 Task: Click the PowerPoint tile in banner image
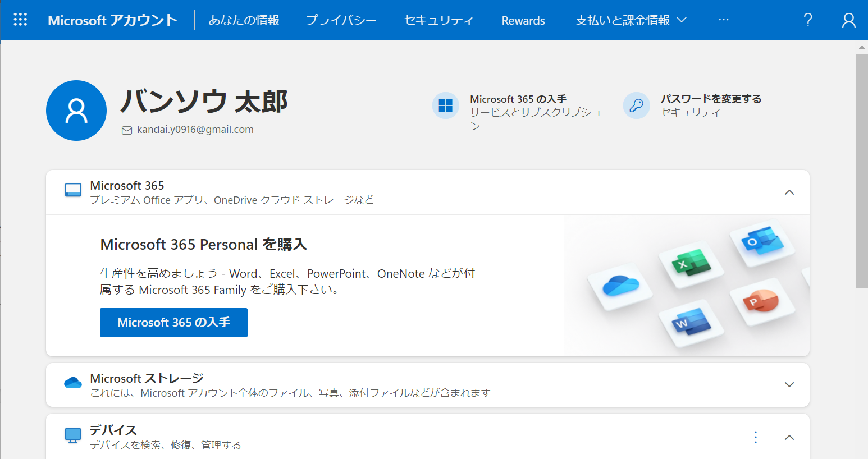(762, 301)
